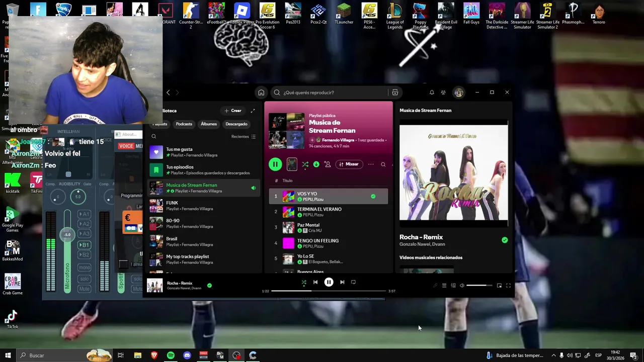Open Crab Game desktop shortcut

[x=13, y=284]
